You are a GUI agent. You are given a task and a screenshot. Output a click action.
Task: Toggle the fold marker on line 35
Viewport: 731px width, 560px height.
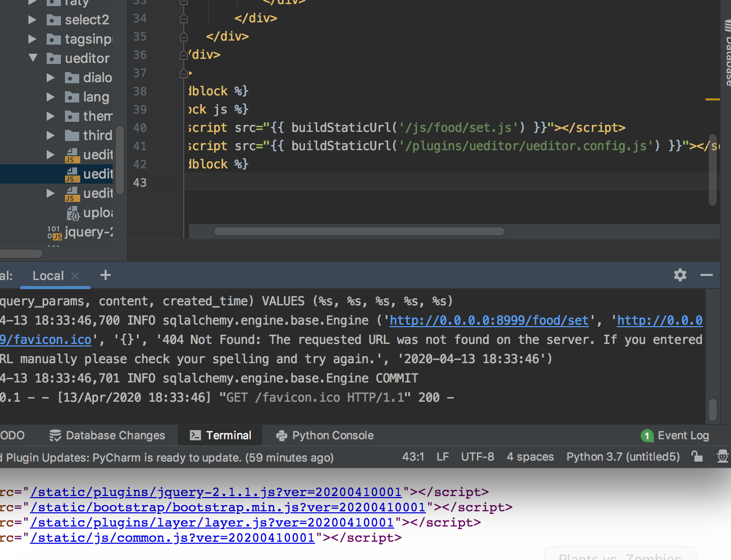tap(184, 37)
